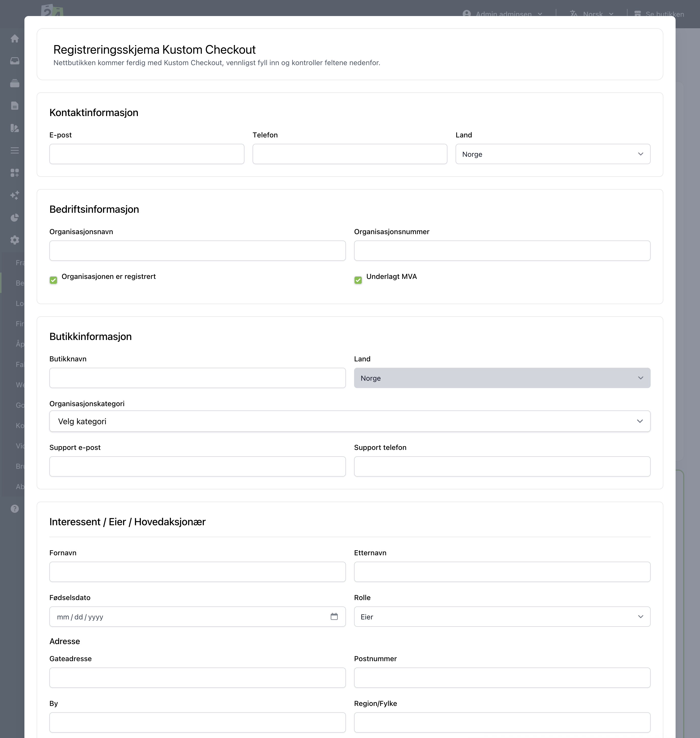Screen dimensions: 700x738
Task: Open the inbox tray sidebar icon
Action: [14, 61]
